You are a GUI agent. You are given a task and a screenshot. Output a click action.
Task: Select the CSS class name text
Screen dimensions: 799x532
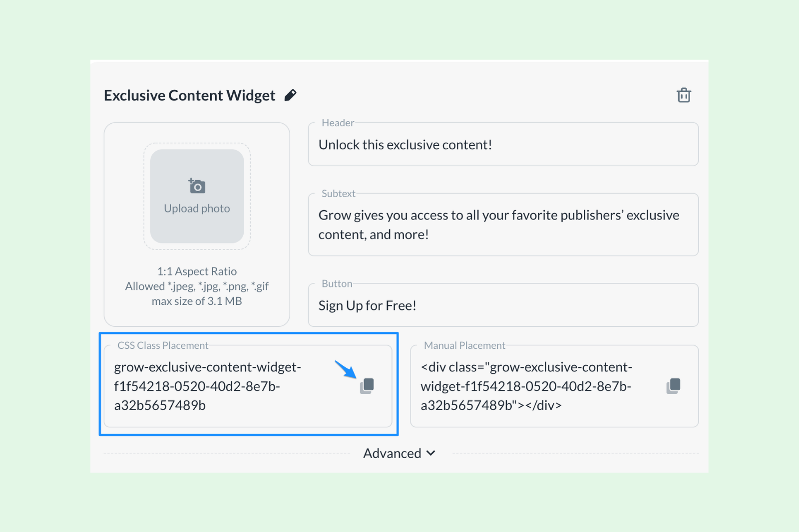[208, 386]
